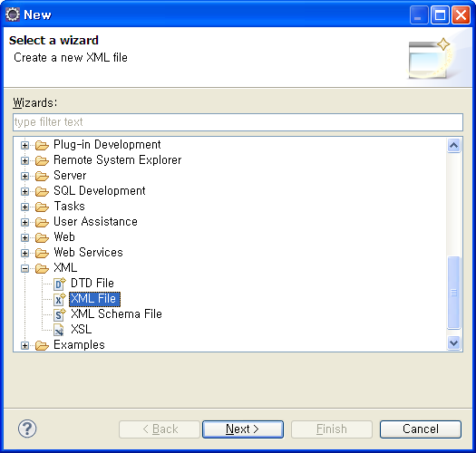Click the Tasks folder icon
Image resolution: width=476 pixels, height=453 pixels.
tap(42, 207)
